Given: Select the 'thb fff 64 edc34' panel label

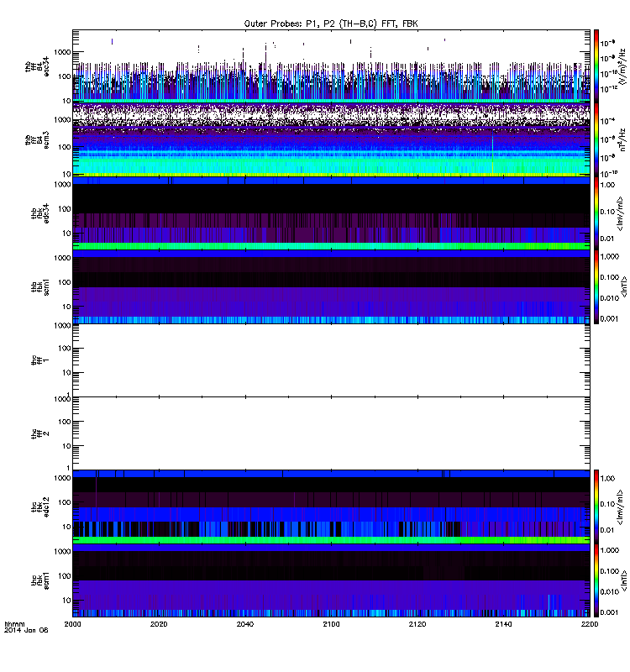Looking at the screenshot, I should point(37,66).
